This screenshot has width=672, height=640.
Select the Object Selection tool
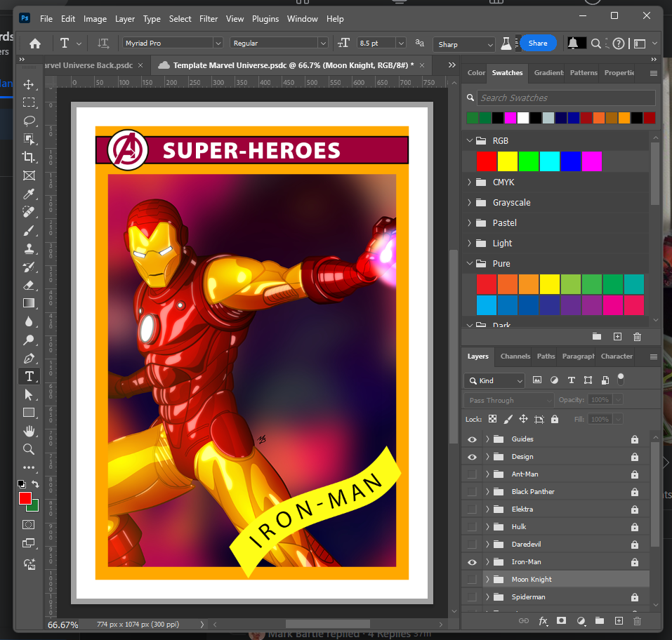(29, 139)
